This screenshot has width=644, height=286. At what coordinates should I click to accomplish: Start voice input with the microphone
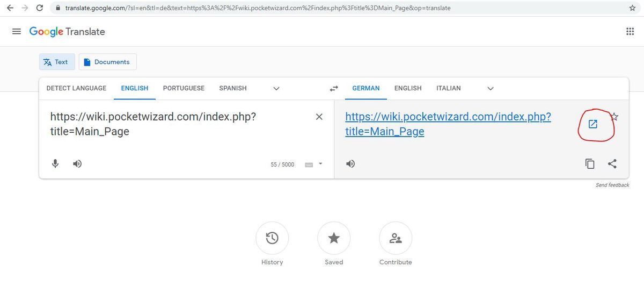55,164
